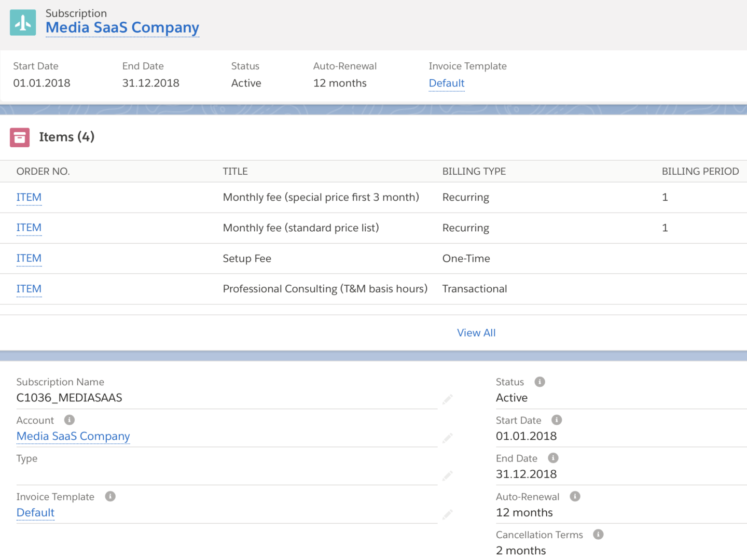The width and height of the screenshot is (747, 560).
Task: Select title 'Monthly fee (standard price list)'
Action: 301,228
